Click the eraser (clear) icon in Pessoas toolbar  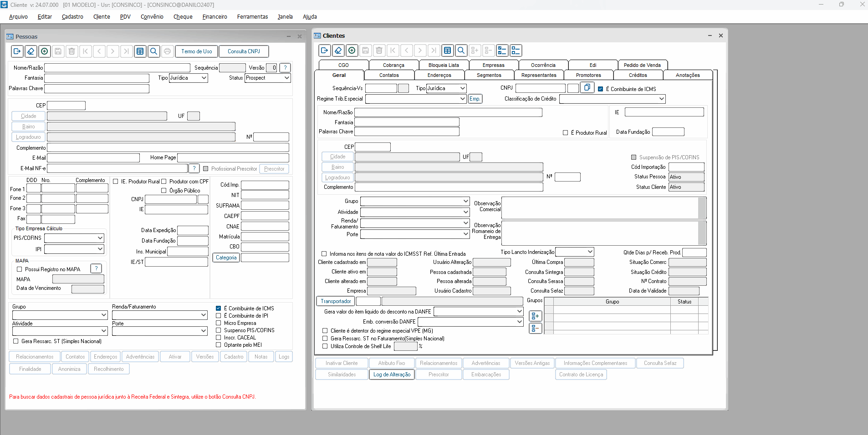click(x=31, y=51)
